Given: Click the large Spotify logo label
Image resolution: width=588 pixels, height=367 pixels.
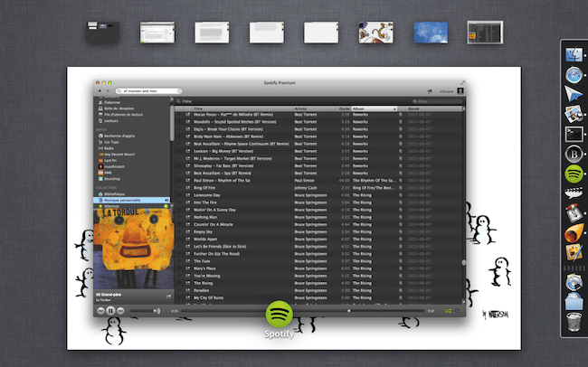Looking at the screenshot, I should pos(280,334).
